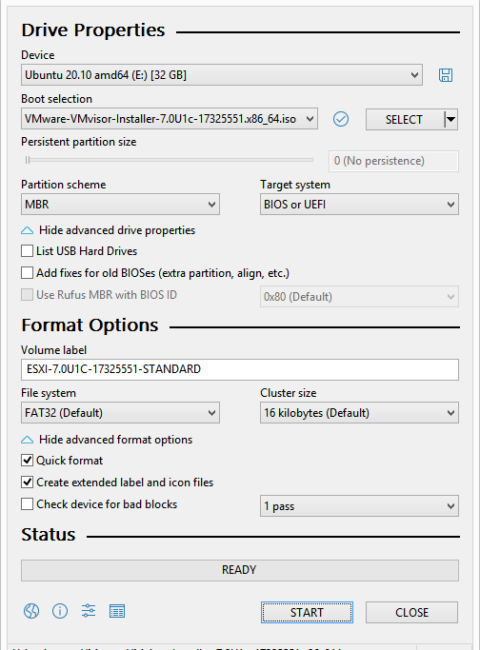Toggle Create extended label and icon files
Image resolution: width=480 pixels, height=650 pixels.
point(27,483)
